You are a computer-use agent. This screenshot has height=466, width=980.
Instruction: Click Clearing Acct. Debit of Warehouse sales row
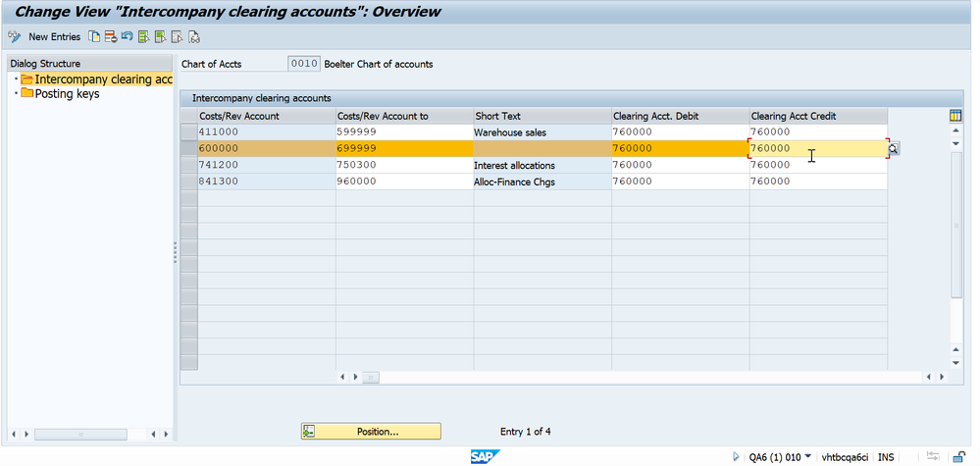pos(681,131)
